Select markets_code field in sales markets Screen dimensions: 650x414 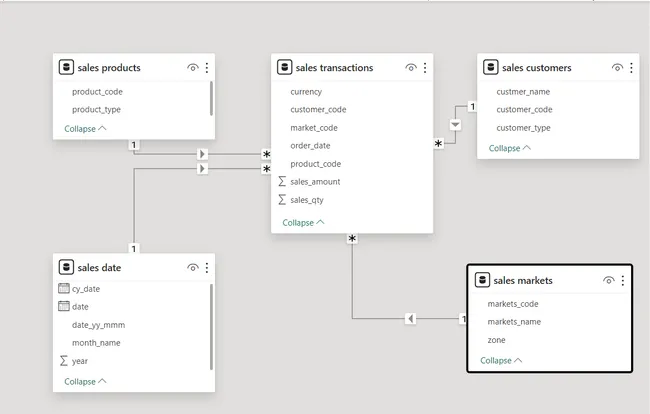tap(513, 304)
